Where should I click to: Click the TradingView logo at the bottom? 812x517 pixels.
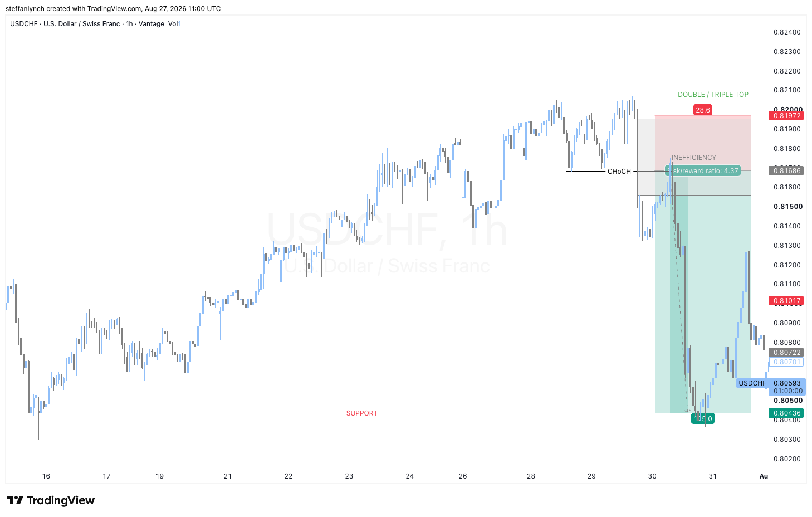tap(51, 500)
